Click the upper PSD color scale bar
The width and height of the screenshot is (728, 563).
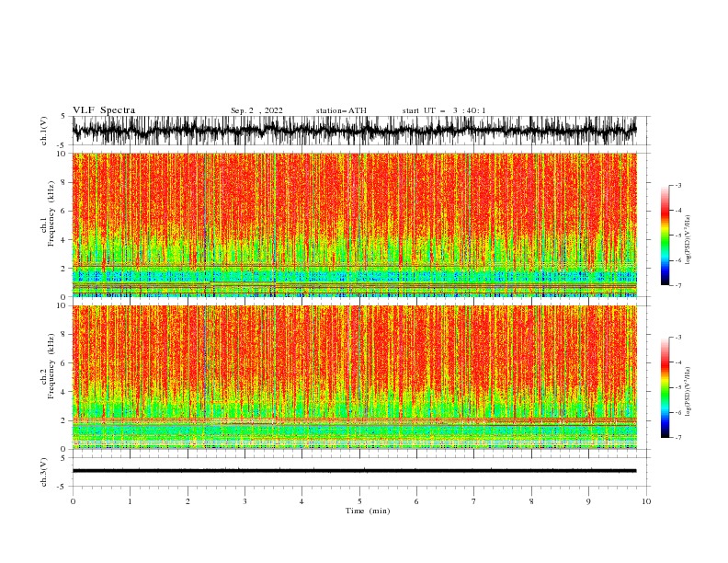click(x=665, y=236)
